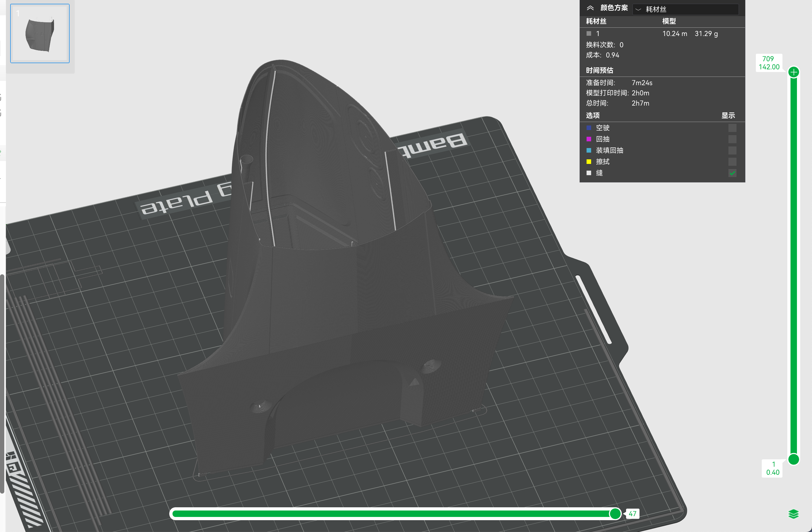Click the yellow 擦拭 color swatch
The image size is (812, 532).
pyautogui.click(x=588, y=161)
